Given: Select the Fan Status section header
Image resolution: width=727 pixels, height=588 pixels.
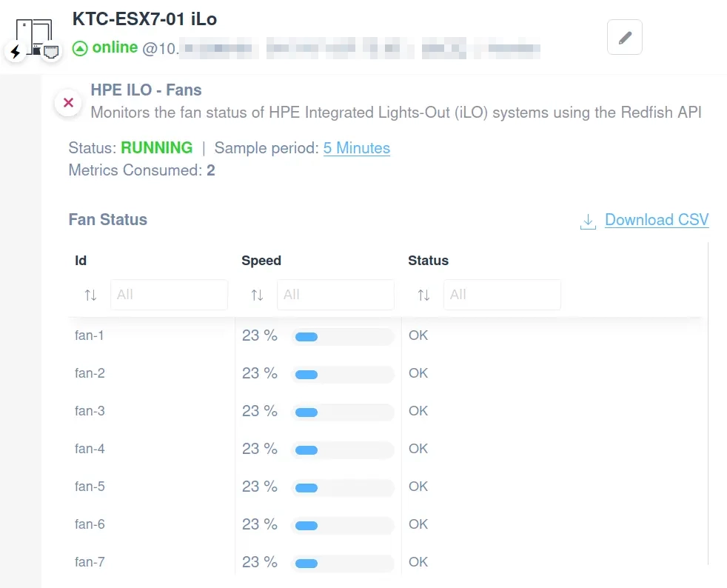Looking at the screenshot, I should [107, 220].
